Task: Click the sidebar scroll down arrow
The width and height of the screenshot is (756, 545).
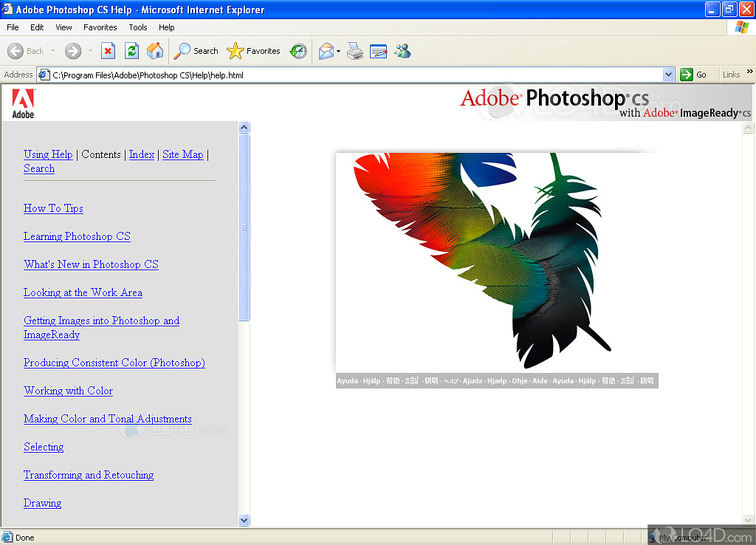Action: pyautogui.click(x=244, y=520)
